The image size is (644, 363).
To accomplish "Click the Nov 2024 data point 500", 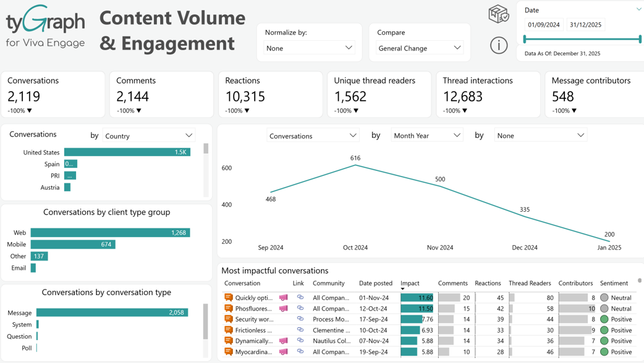I will pyautogui.click(x=440, y=186).
